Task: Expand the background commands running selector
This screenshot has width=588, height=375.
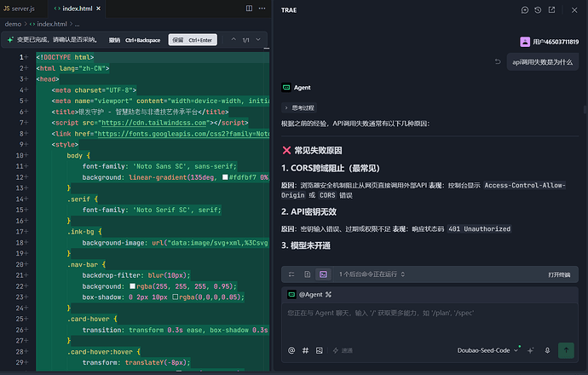Action: [372, 274]
